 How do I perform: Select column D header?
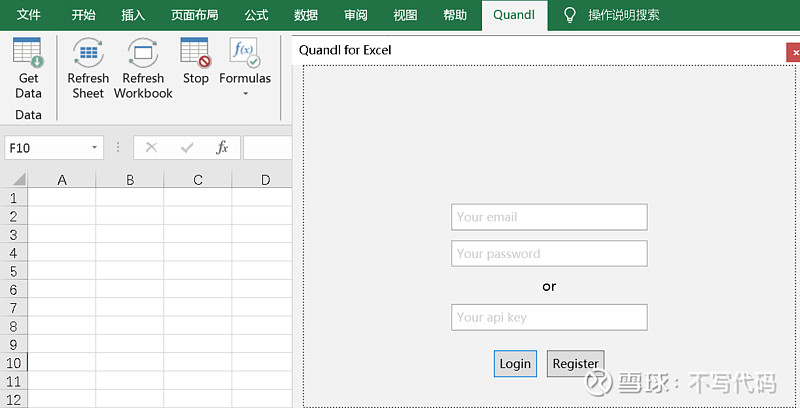(262, 180)
